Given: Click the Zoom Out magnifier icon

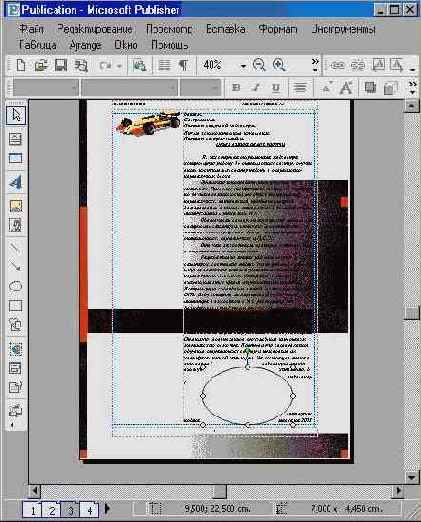Looking at the screenshot, I should click(259, 65).
